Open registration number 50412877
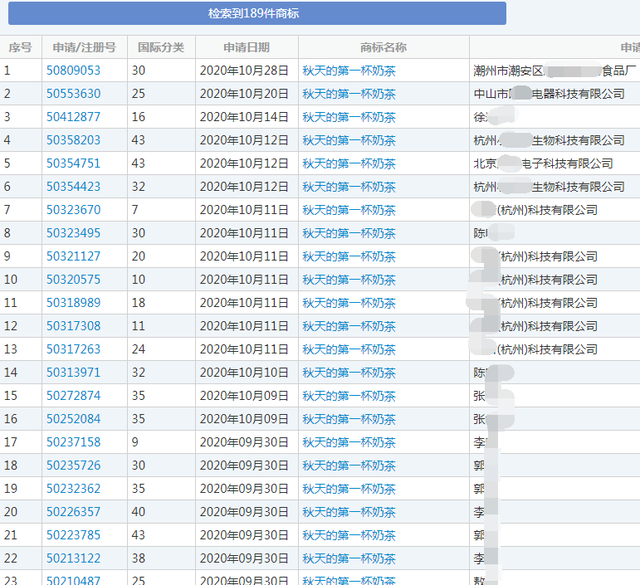 click(x=73, y=117)
